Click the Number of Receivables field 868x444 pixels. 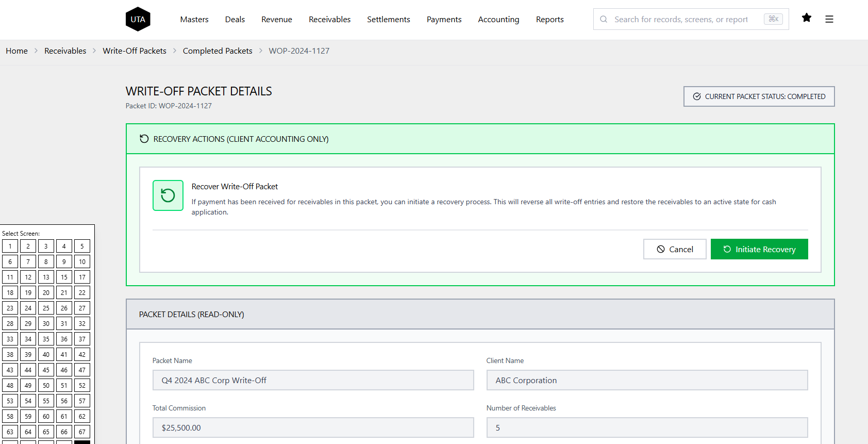coord(647,427)
